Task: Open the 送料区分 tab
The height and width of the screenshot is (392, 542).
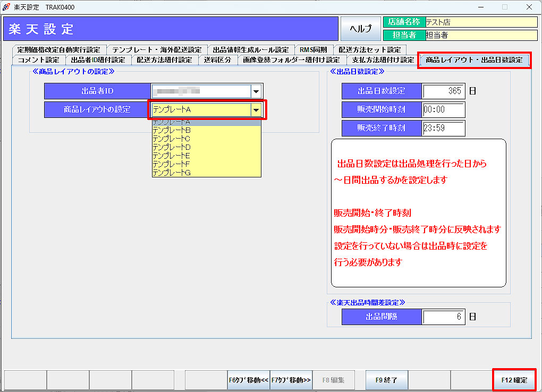Action: pos(217,60)
